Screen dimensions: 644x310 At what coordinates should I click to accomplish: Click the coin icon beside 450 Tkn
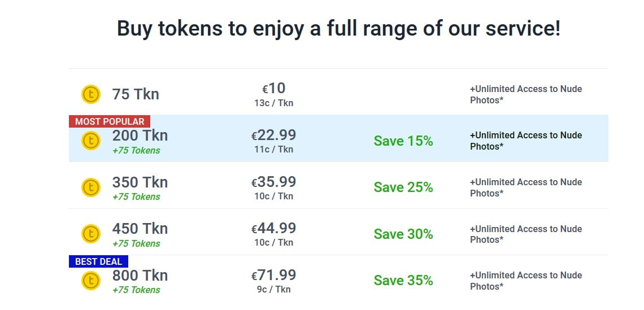coord(91,234)
